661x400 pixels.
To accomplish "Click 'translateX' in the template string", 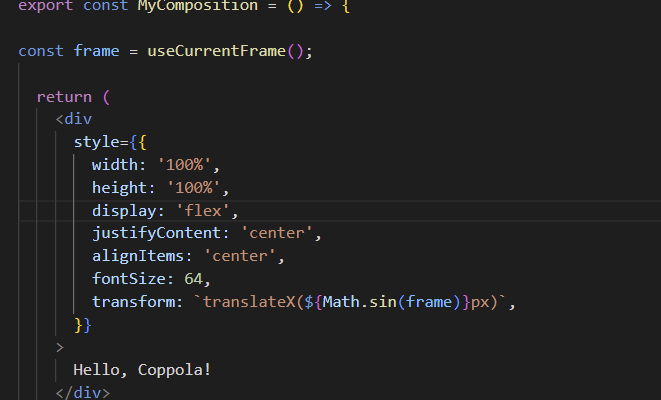I will pyautogui.click(x=249, y=302).
